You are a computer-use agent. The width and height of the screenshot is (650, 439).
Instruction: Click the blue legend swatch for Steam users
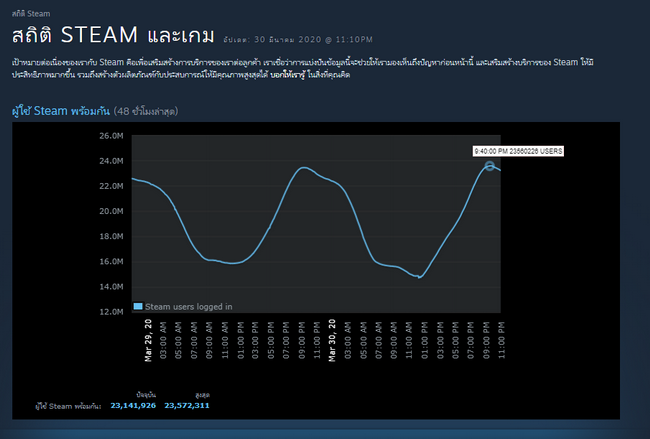pyautogui.click(x=138, y=306)
